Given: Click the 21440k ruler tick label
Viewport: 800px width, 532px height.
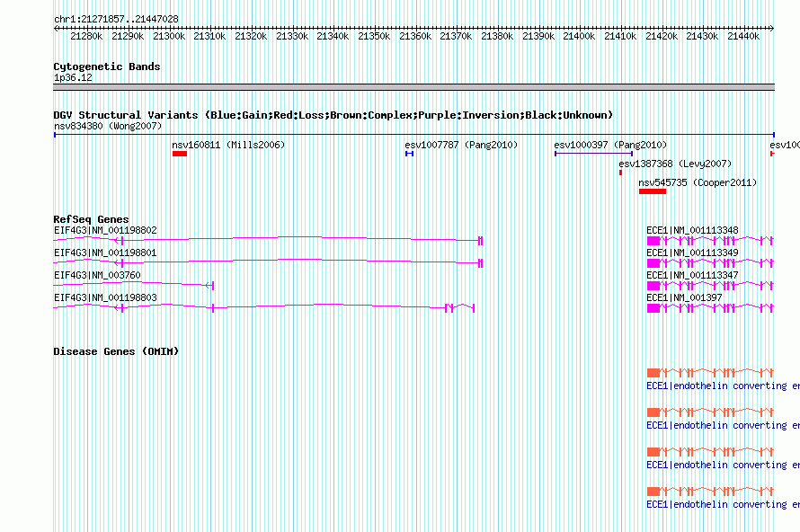Looking at the screenshot, I should [743, 36].
